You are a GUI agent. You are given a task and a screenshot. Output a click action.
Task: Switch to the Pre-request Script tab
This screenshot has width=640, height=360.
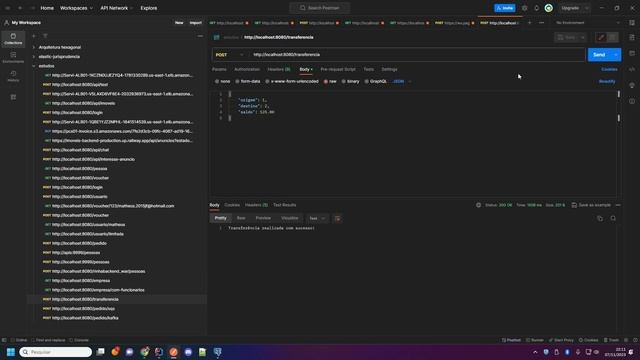click(x=338, y=69)
